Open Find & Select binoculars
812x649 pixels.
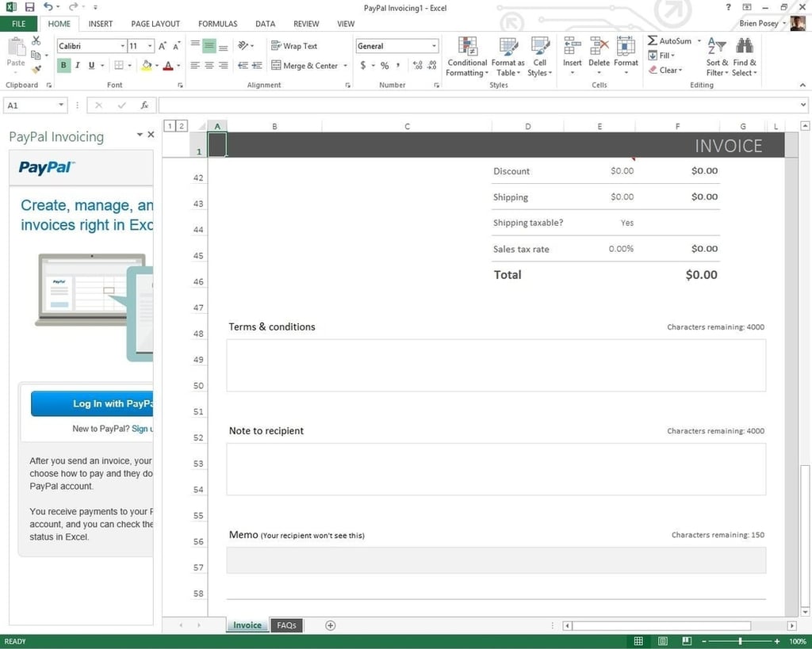coord(745,57)
